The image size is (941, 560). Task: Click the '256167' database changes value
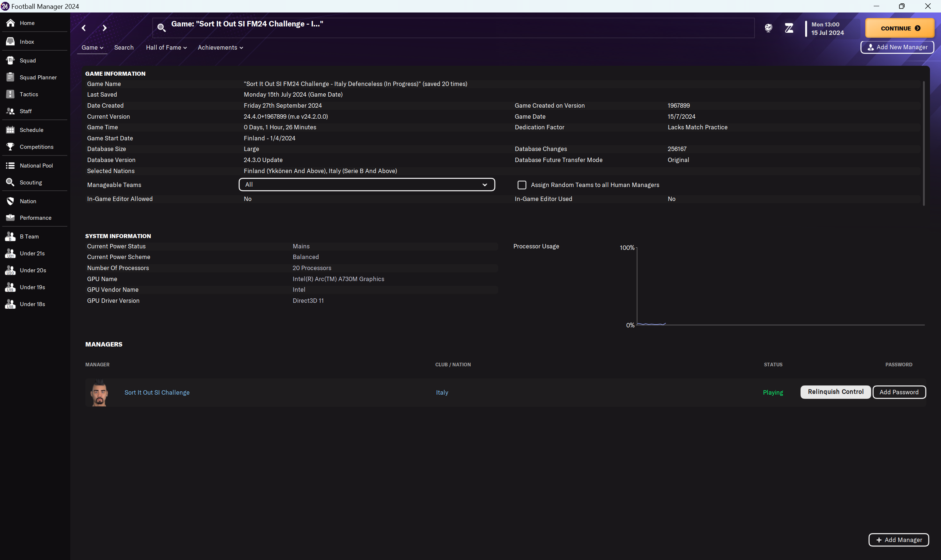click(x=677, y=149)
